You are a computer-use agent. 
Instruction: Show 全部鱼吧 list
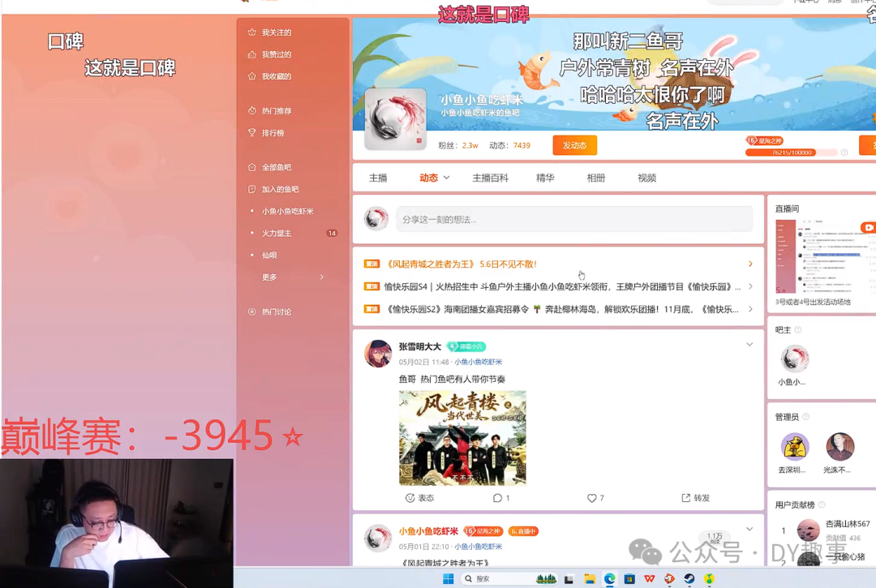270,167
